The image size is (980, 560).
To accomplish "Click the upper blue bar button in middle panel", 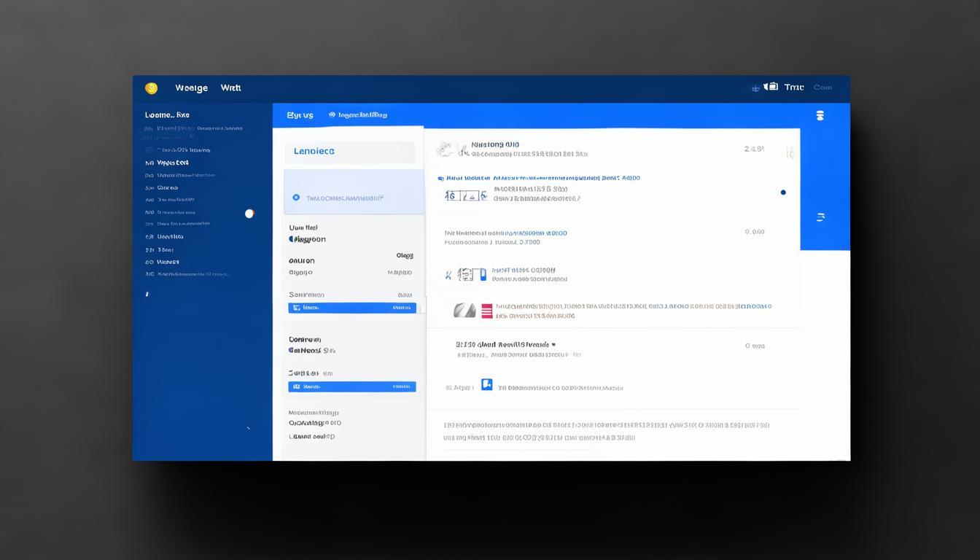I will pos(352,308).
